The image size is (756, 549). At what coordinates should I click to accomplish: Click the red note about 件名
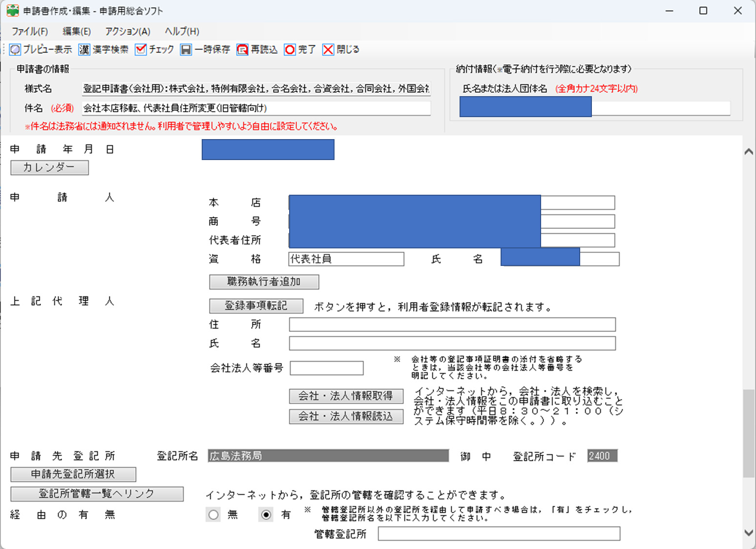[181, 126]
